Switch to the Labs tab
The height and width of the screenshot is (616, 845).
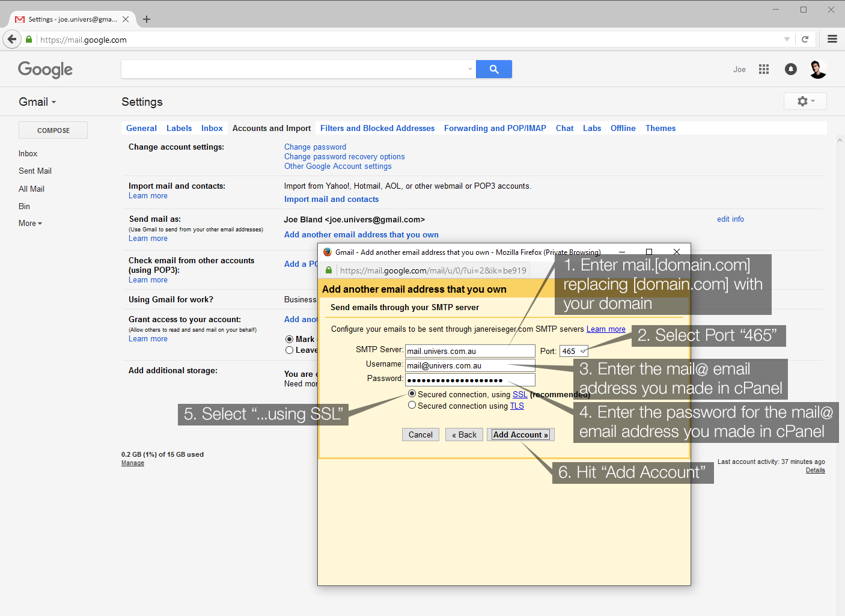(592, 128)
